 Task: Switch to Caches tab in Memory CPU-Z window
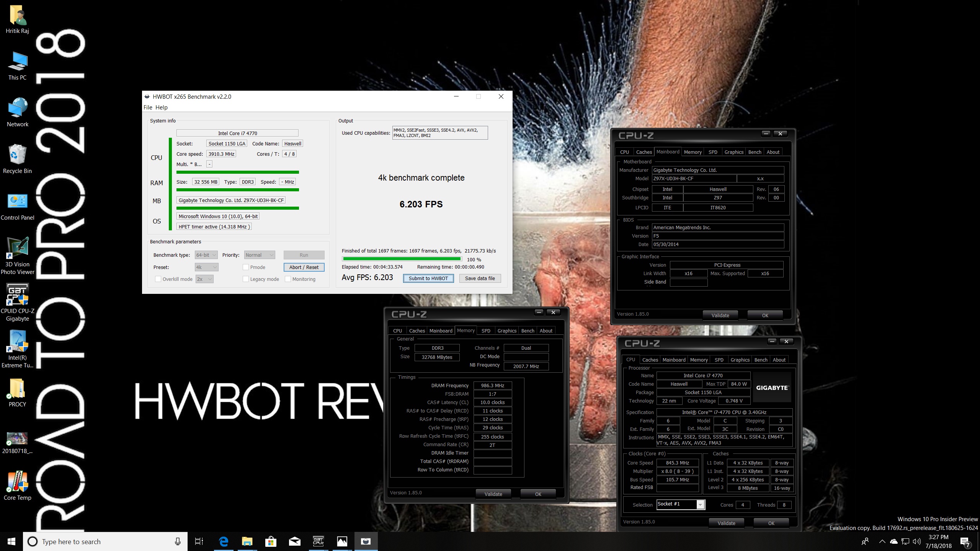pyautogui.click(x=417, y=331)
